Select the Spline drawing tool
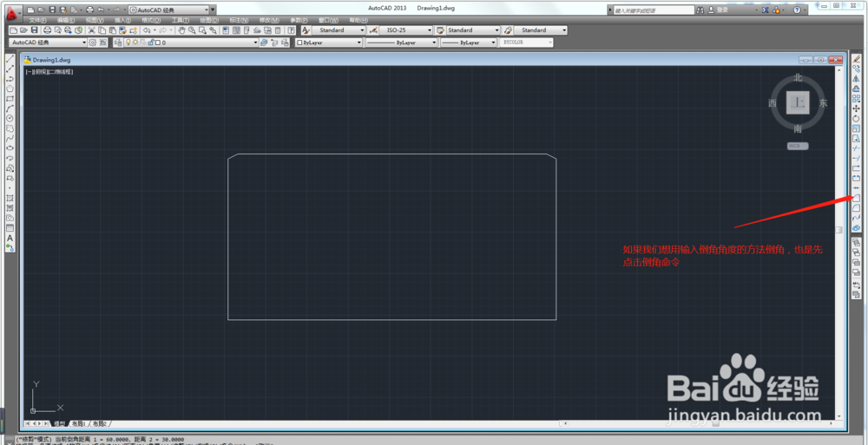 click(x=10, y=138)
